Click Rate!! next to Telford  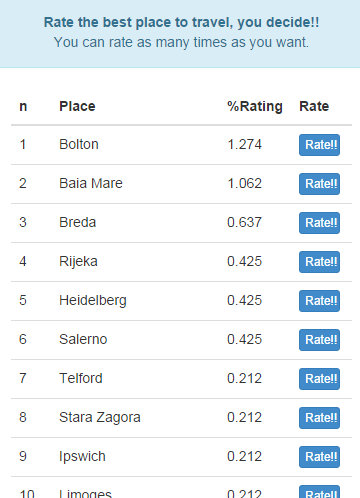[319, 379]
